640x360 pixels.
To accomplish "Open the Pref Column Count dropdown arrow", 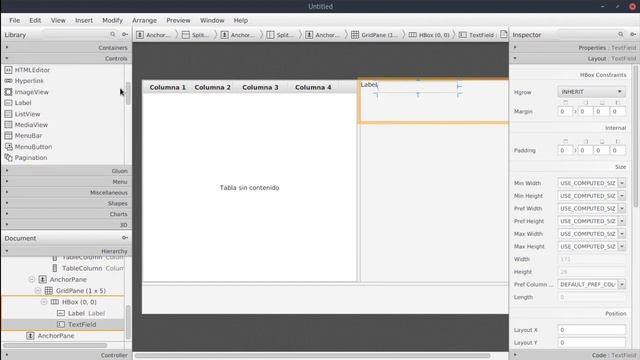I will [622, 284].
